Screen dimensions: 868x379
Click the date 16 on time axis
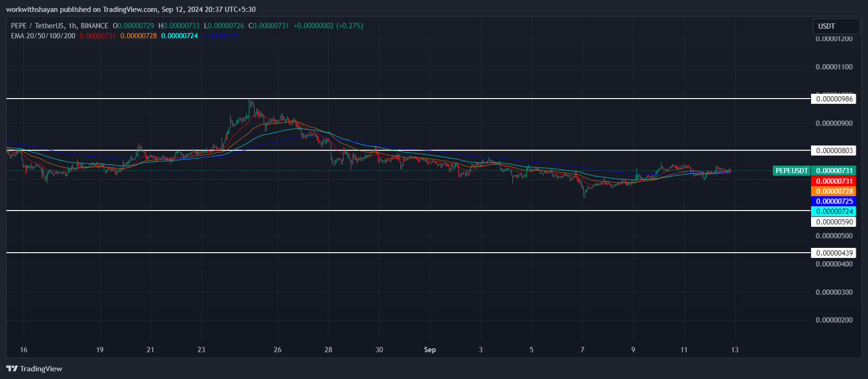pos(23,350)
